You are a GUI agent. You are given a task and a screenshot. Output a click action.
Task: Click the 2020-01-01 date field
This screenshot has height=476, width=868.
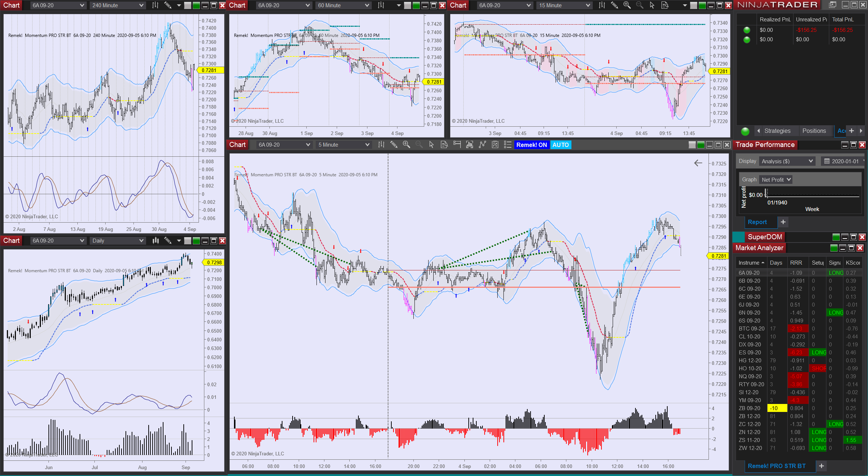tap(844, 161)
